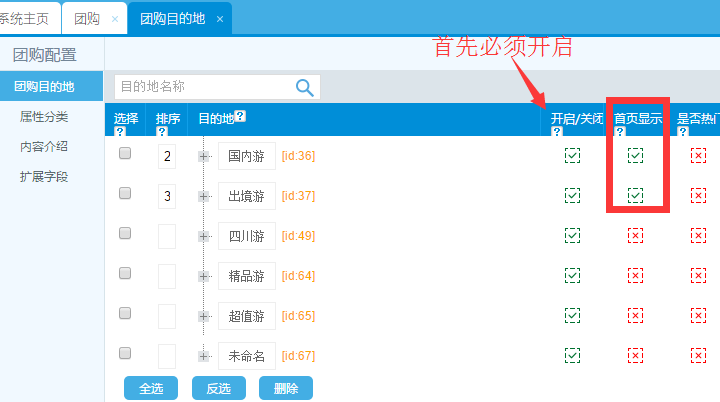
Task: Click the search magnifier icon
Action: (x=305, y=87)
